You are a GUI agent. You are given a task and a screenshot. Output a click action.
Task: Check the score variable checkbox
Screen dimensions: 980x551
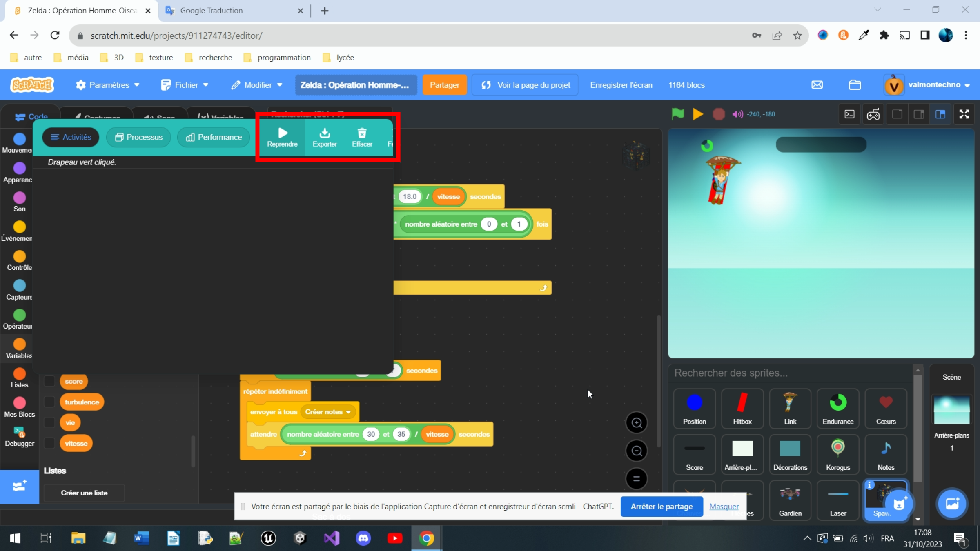pyautogui.click(x=49, y=381)
